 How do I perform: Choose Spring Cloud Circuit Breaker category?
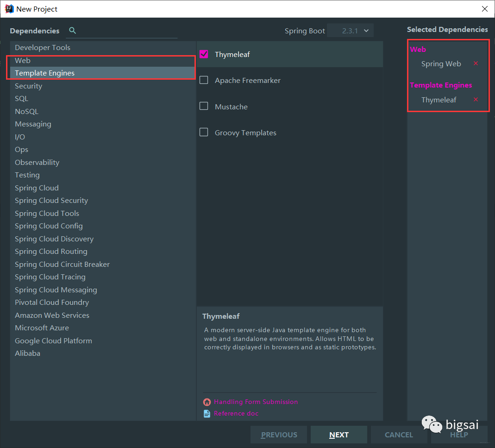(x=103, y=265)
